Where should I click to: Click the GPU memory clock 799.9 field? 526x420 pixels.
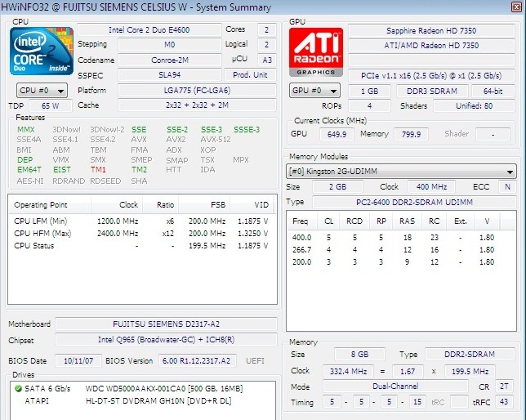point(412,134)
